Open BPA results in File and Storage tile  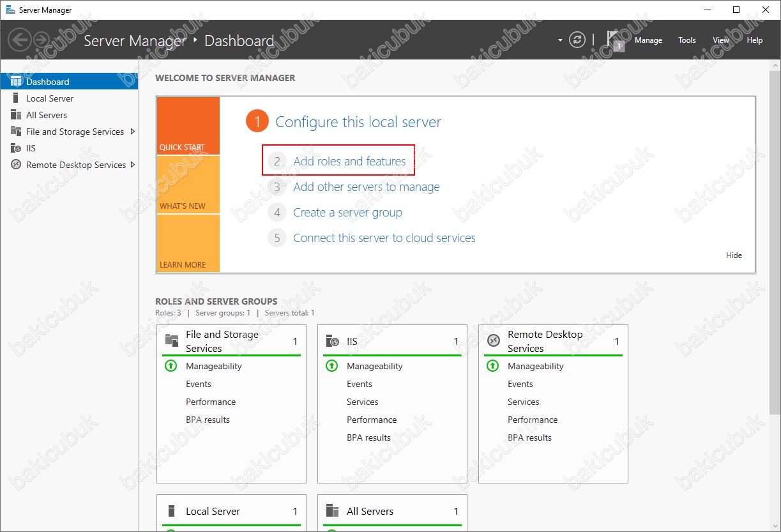coord(208,420)
